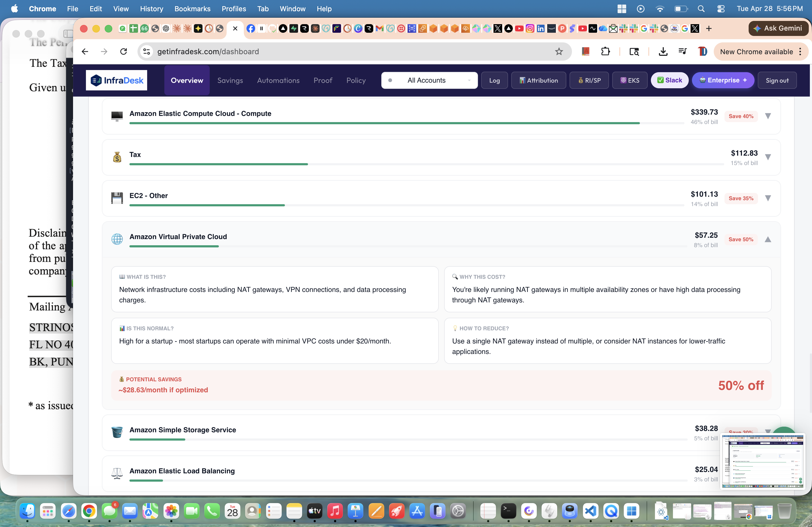Click the Save 50% badge on VPC

click(x=741, y=239)
